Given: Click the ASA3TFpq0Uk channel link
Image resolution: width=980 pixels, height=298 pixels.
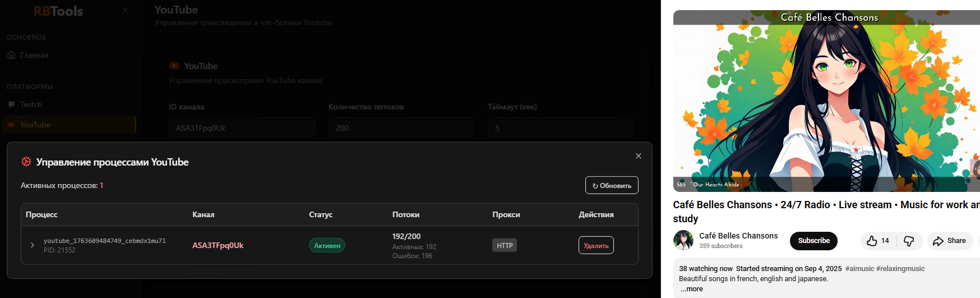Looking at the screenshot, I should pos(218,245).
